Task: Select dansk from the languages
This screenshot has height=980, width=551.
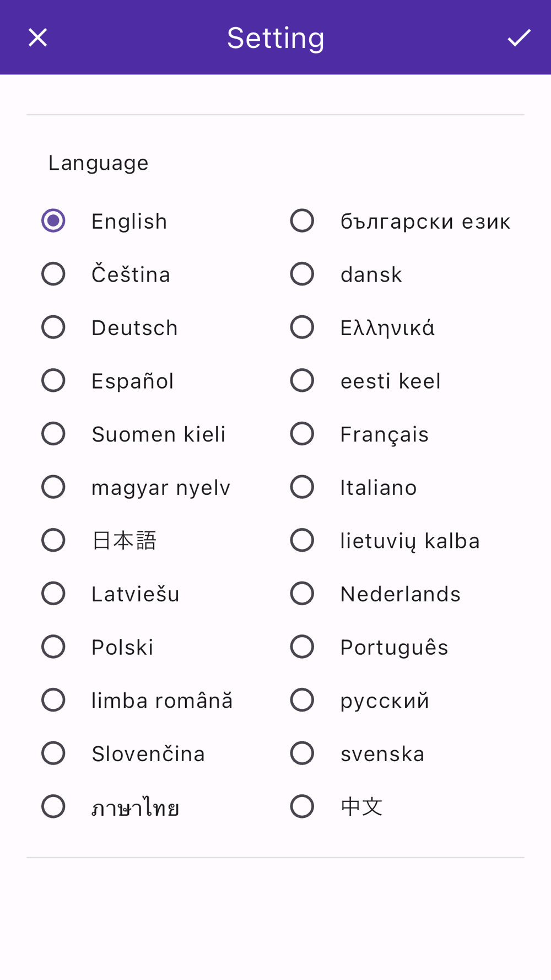Action: [x=302, y=274]
